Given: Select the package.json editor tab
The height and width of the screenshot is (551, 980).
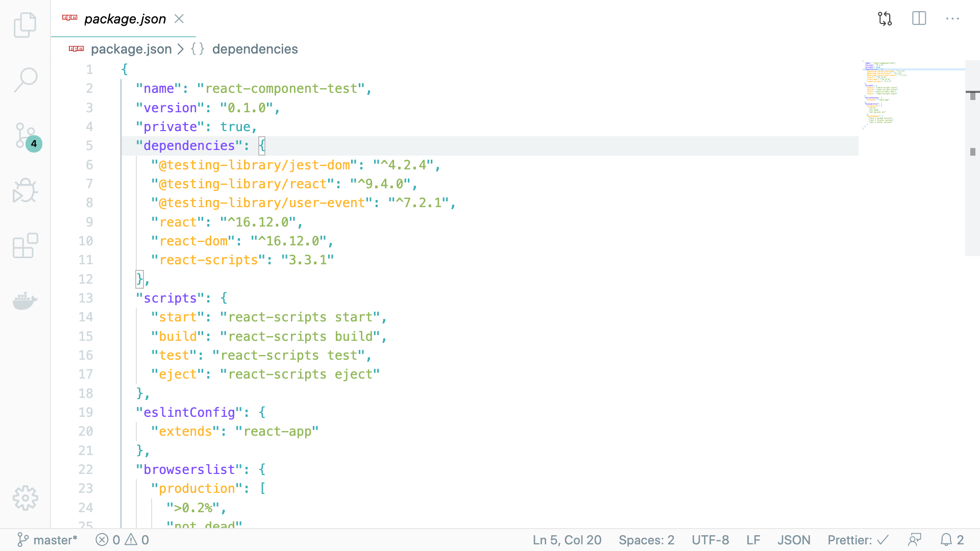Looking at the screenshot, I should pyautogui.click(x=125, y=19).
